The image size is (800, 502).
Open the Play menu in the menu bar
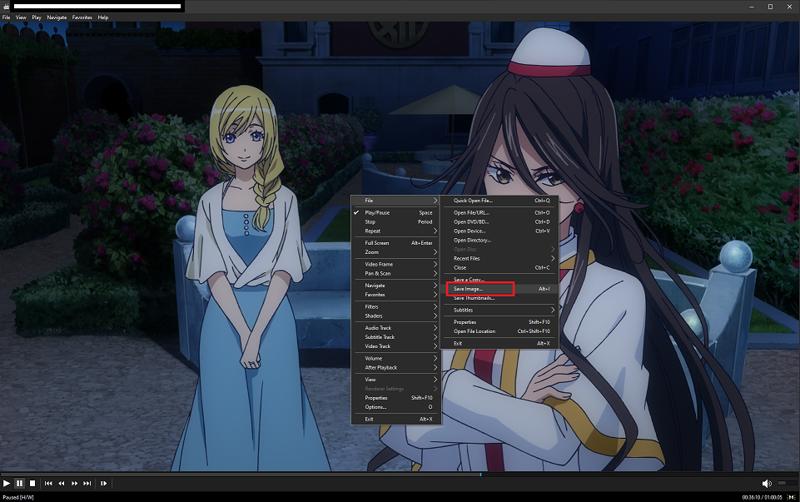tap(37, 17)
